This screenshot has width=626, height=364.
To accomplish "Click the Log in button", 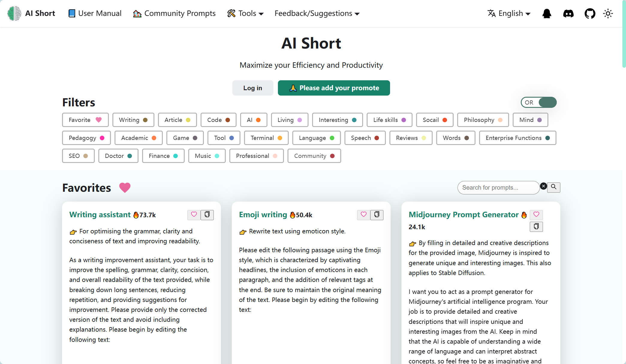I will coord(252,88).
